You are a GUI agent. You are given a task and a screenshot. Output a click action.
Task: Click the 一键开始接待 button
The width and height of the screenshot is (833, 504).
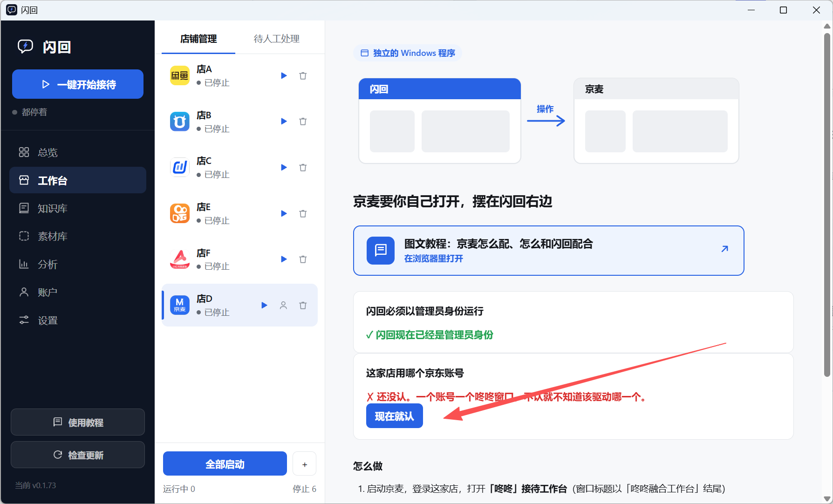78,84
